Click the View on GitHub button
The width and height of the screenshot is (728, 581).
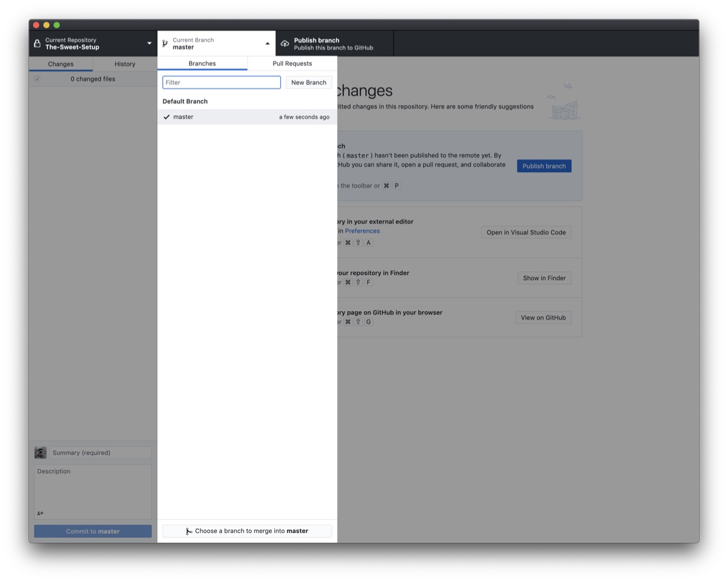tap(543, 317)
